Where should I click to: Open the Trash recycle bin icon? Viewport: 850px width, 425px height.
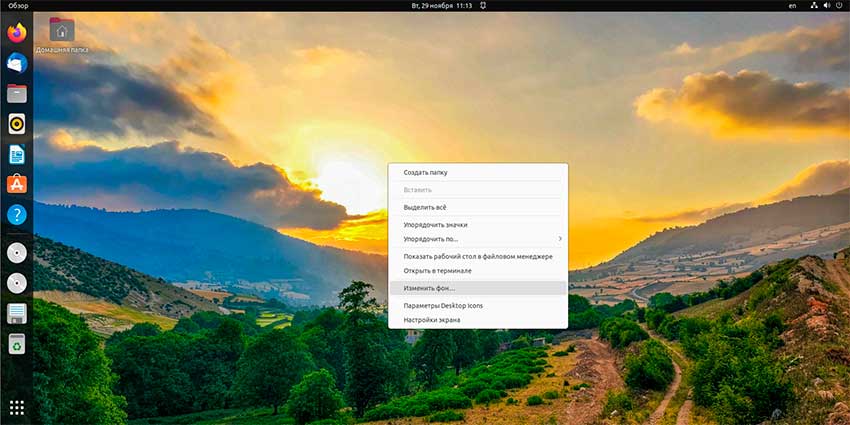[x=16, y=345]
